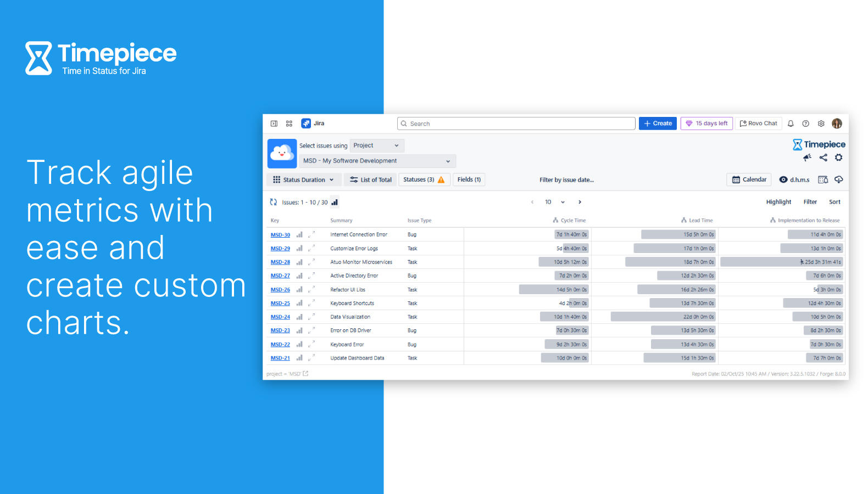This screenshot has height=494, width=868.
Task: Click Filter by issue date...
Action: (x=566, y=180)
